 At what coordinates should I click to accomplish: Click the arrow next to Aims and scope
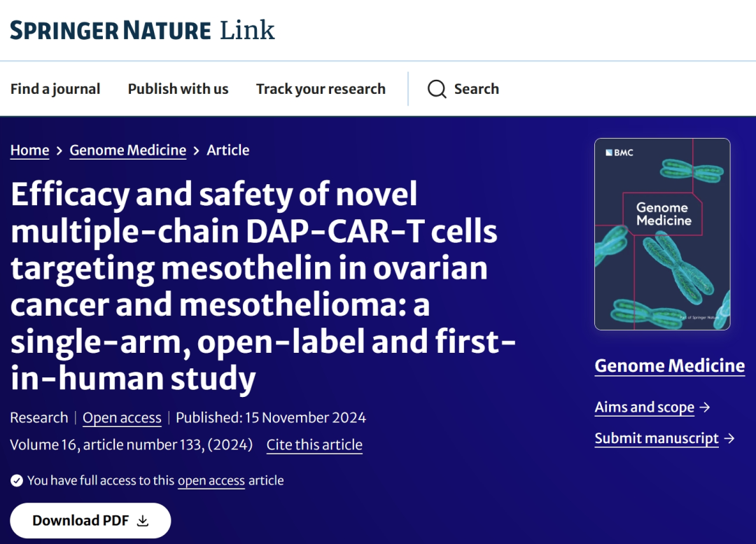[x=705, y=407]
